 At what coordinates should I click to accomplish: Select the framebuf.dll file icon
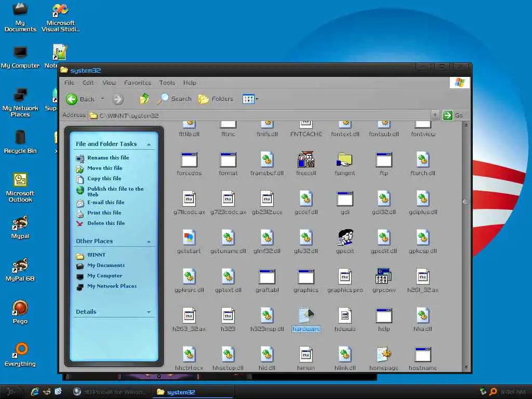[x=267, y=160]
